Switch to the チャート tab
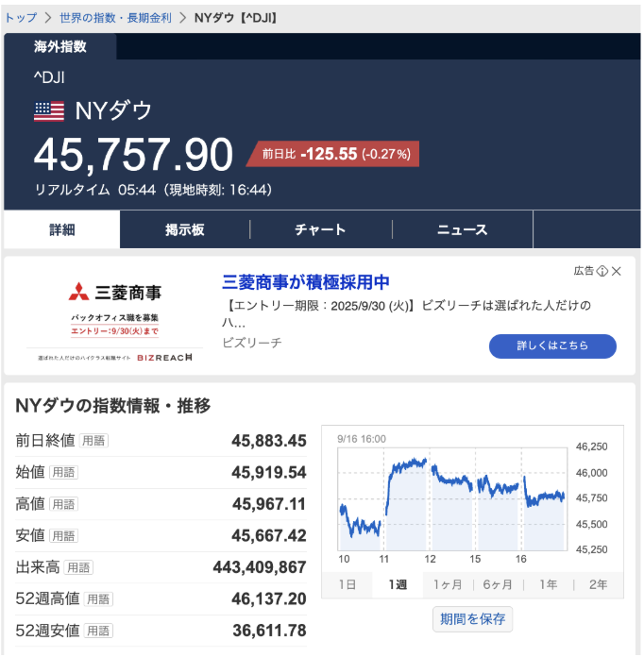 point(320,229)
